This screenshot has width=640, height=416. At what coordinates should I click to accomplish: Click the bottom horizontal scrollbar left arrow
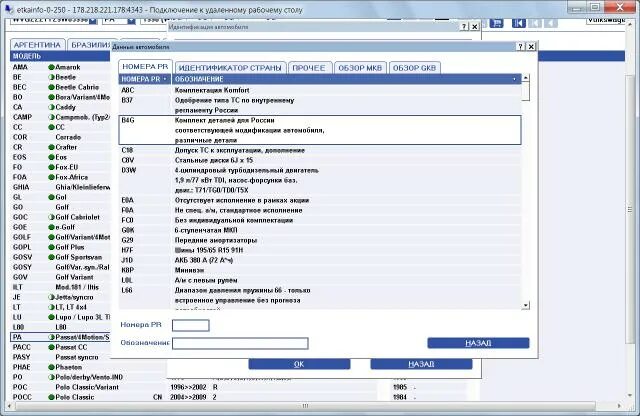[9, 406]
